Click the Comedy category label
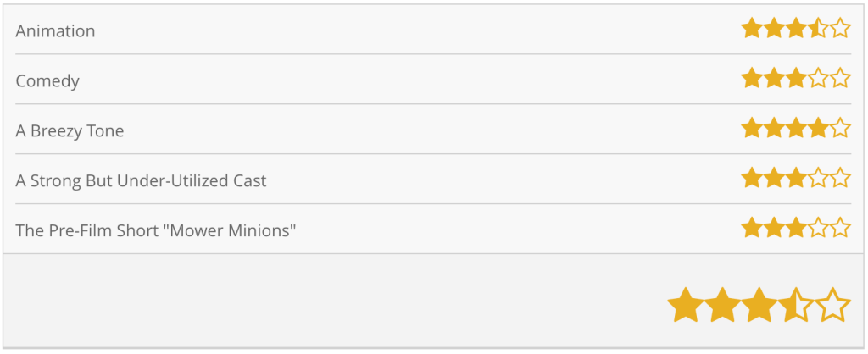This screenshot has width=868, height=354. click(x=47, y=81)
